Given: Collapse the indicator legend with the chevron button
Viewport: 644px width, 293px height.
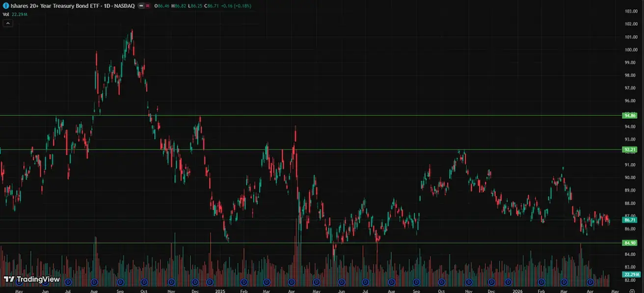Looking at the screenshot, I should (7, 23).
